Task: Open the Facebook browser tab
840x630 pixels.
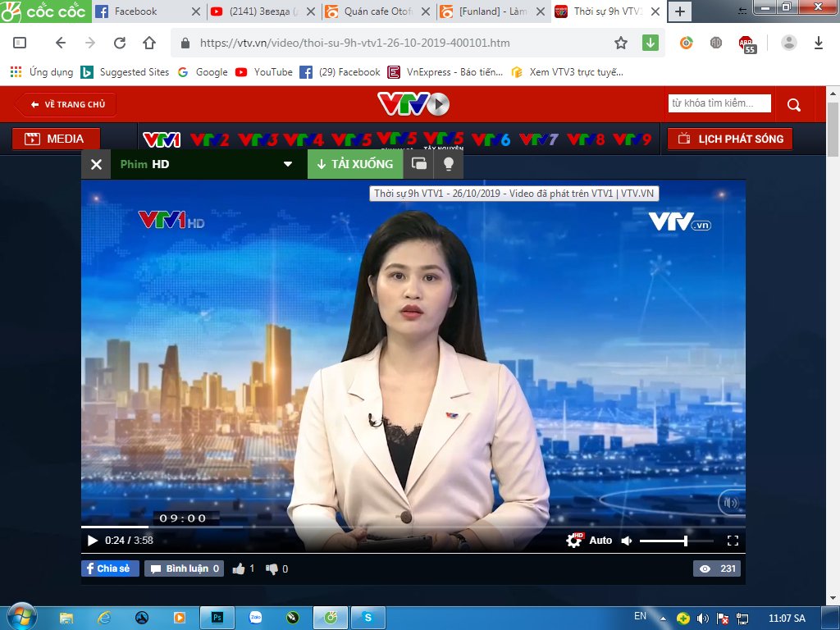Action: coord(146,11)
